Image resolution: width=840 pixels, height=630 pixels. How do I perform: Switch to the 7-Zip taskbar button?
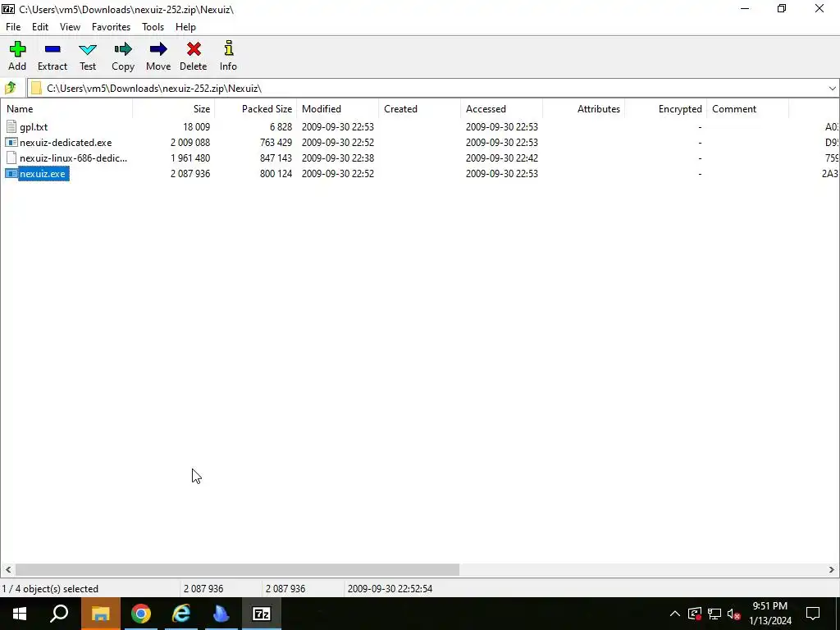262,614
